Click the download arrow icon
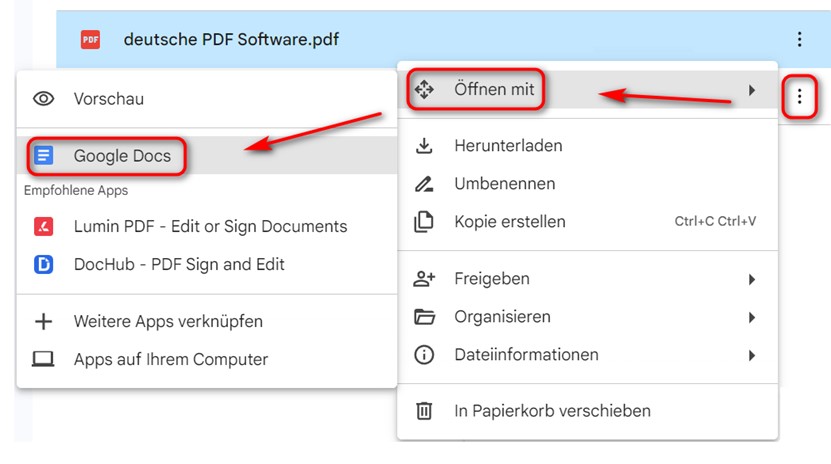831x464 pixels. [x=424, y=146]
